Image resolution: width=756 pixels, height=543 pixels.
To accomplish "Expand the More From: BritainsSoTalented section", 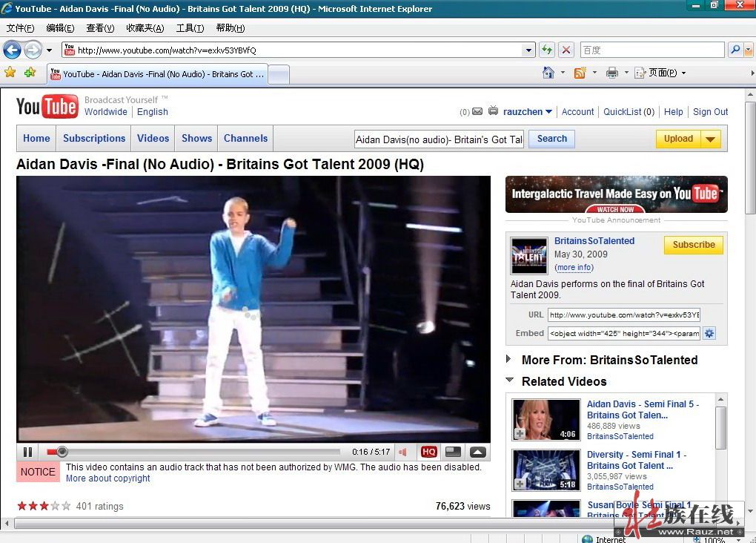I will click(509, 359).
